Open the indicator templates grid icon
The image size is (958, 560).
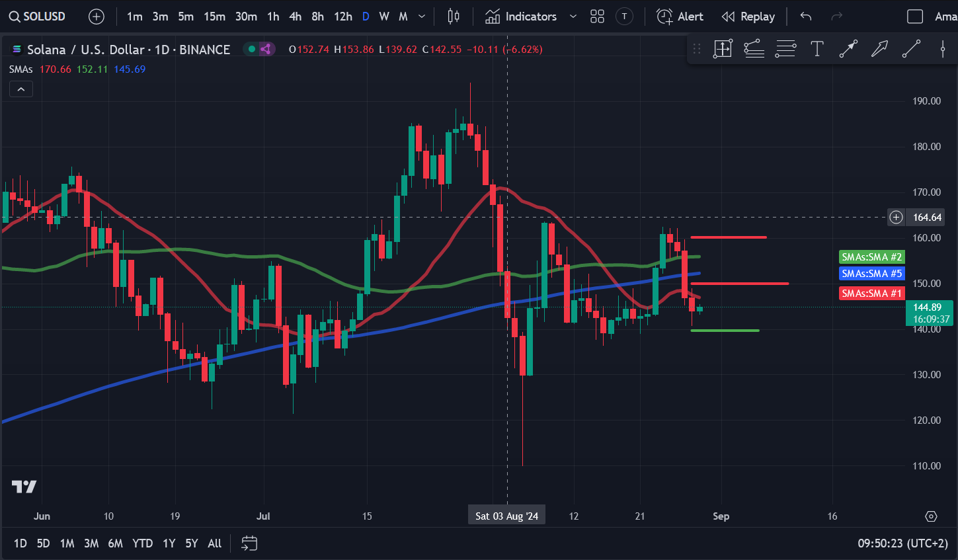(598, 17)
